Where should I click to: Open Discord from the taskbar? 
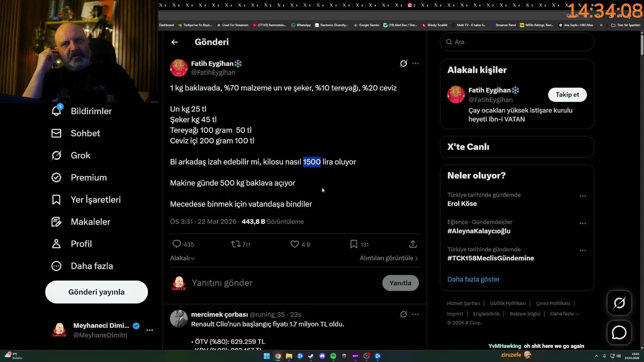322,356
